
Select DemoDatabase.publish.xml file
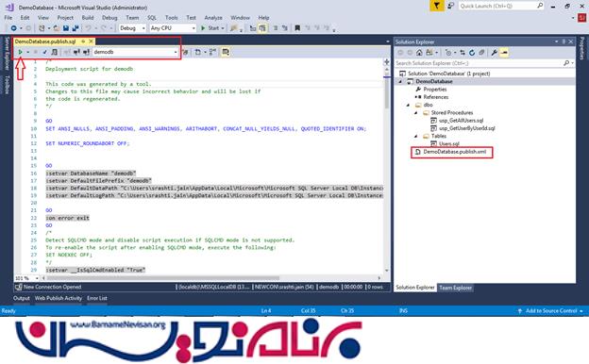pyautogui.click(x=455, y=152)
